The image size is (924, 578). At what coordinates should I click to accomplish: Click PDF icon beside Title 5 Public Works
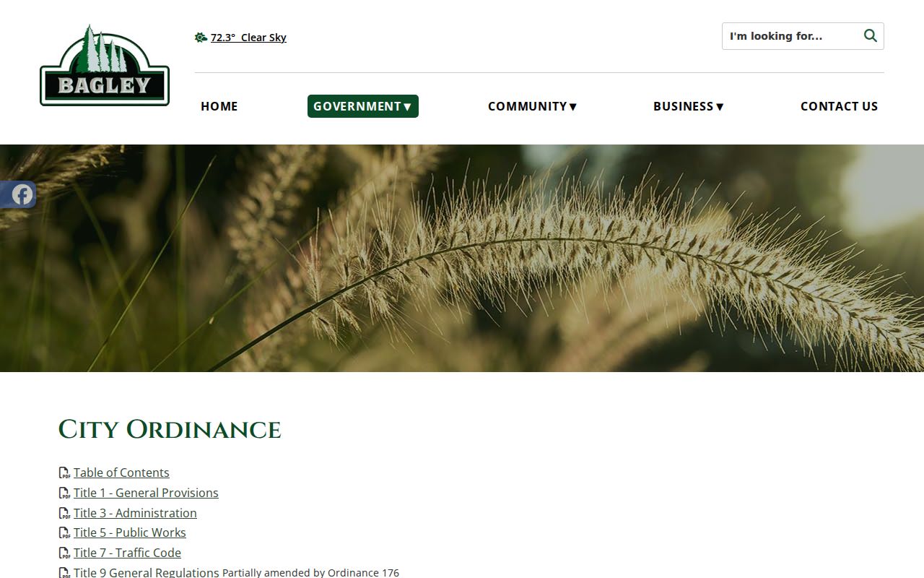click(64, 533)
